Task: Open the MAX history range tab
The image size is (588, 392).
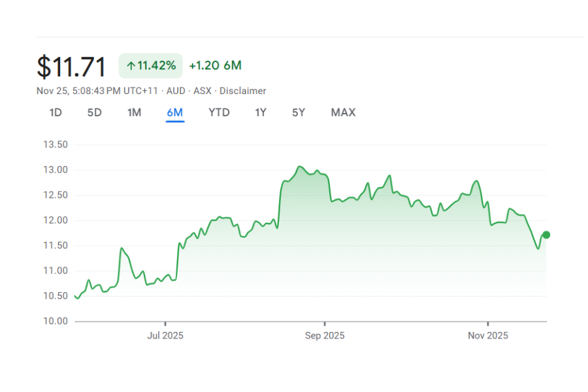Action: (x=343, y=112)
